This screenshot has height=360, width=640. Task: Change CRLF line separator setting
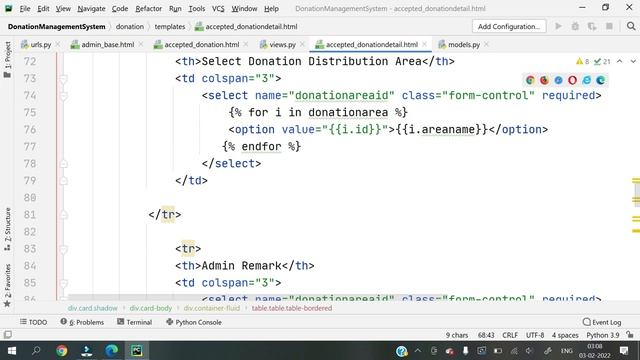point(510,335)
